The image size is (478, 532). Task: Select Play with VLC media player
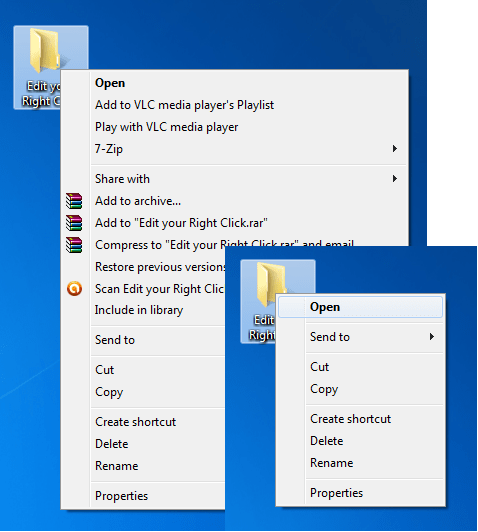(167, 127)
